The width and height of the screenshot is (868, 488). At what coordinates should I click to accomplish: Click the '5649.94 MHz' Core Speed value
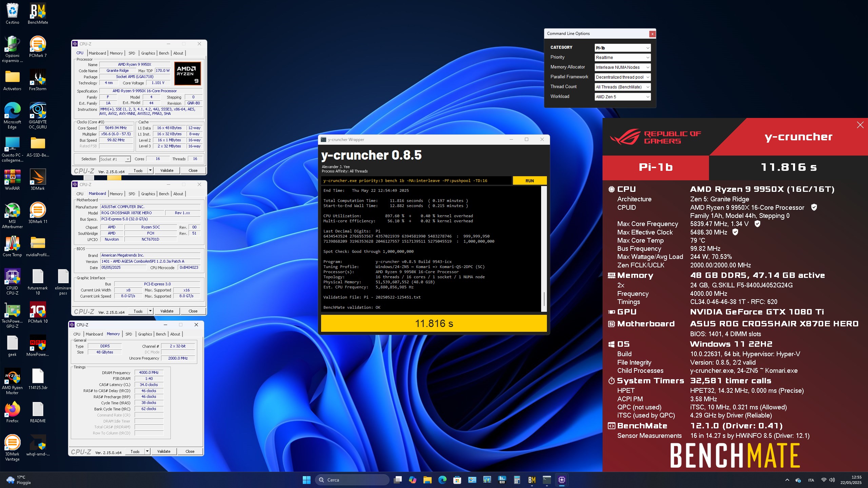[x=116, y=128]
